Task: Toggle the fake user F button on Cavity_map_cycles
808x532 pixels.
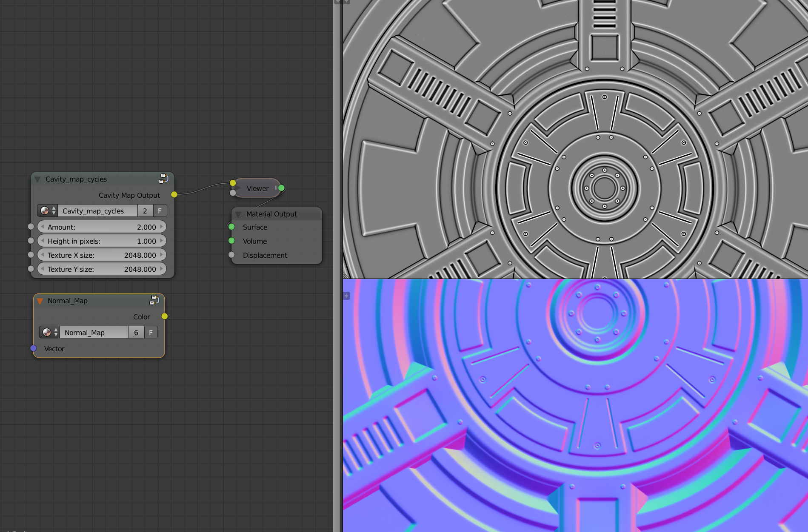Action: coord(160,211)
